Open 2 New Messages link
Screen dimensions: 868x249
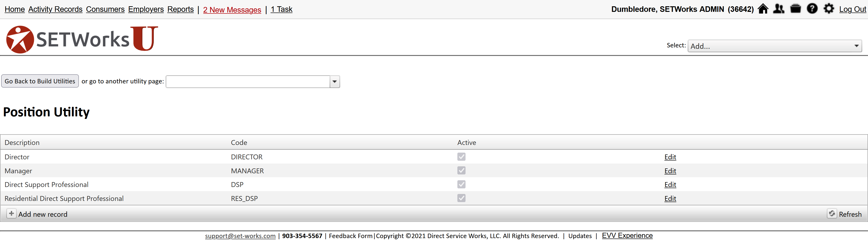tap(232, 10)
